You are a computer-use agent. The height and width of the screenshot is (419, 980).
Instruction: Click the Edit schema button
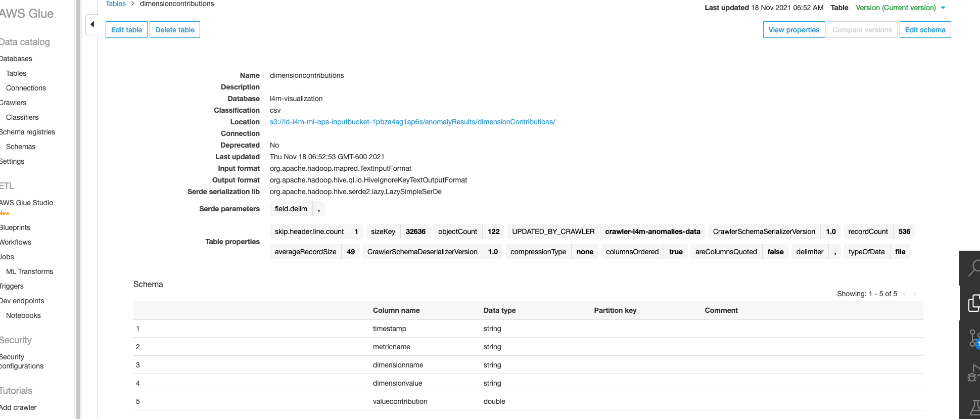[x=925, y=30]
